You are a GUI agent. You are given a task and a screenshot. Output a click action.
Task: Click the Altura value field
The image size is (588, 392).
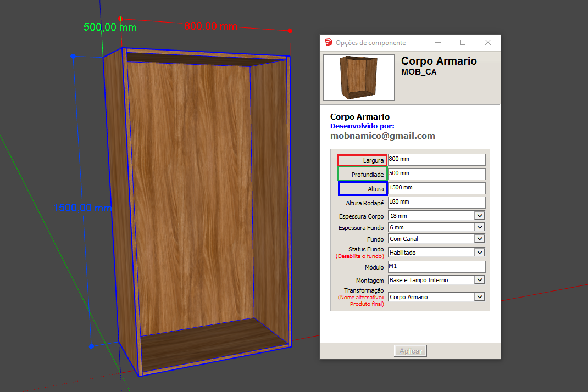click(436, 188)
